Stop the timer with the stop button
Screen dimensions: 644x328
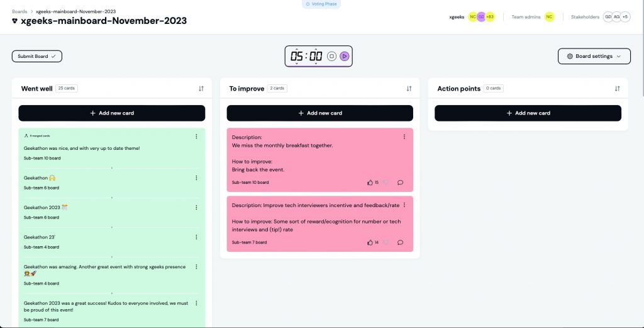(x=332, y=56)
